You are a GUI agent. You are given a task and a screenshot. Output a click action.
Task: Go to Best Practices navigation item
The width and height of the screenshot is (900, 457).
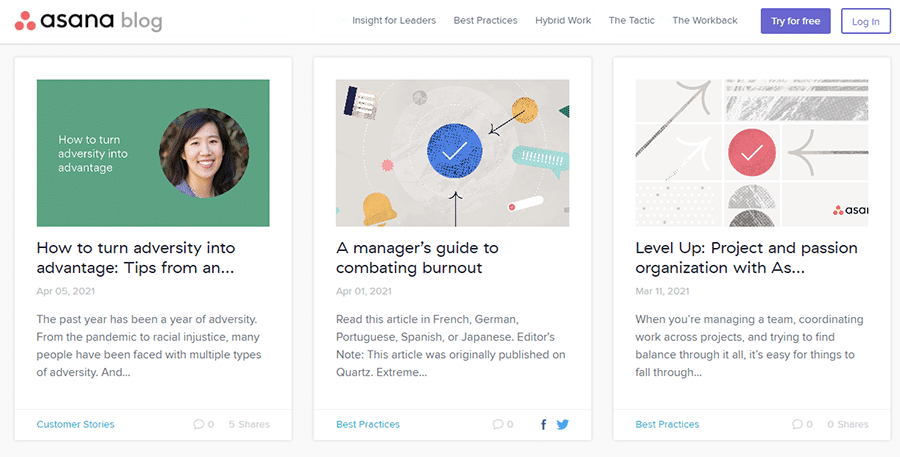486,21
